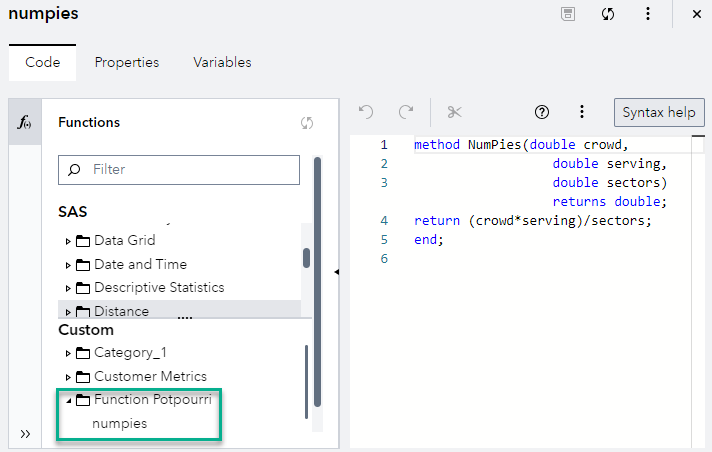
Task: Refresh the Functions list
Action: pyautogui.click(x=307, y=123)
